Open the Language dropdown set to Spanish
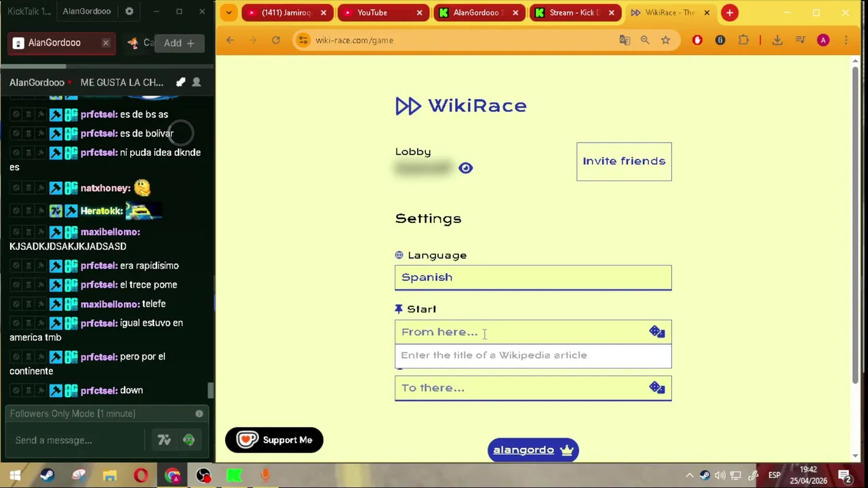The width and height of the screenshot is (868, 488). (x=533, y=277)
